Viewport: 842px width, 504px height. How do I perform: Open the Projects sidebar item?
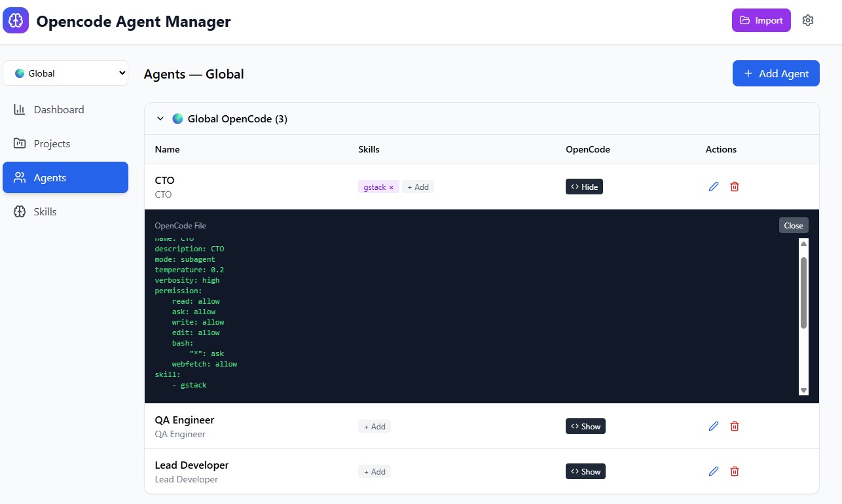pyautogui.click(x=65, y=143)
